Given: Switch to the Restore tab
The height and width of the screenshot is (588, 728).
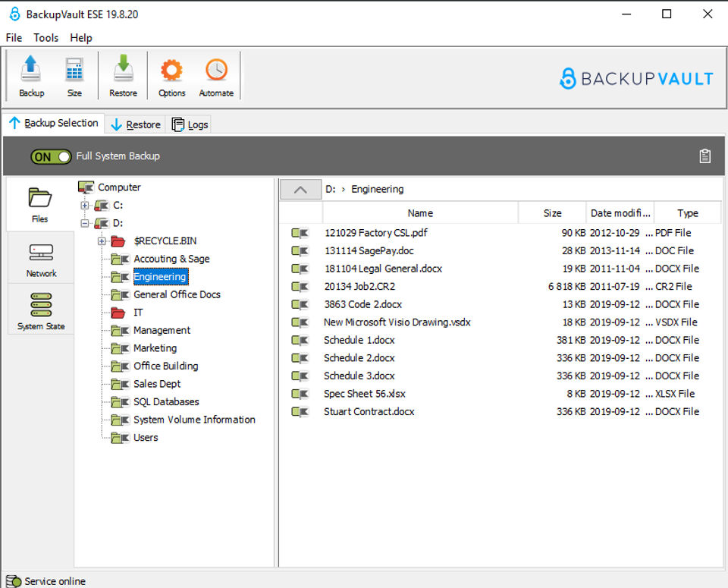Looking at the screenshot, I should pyautogui.click(x=136, y=124).
